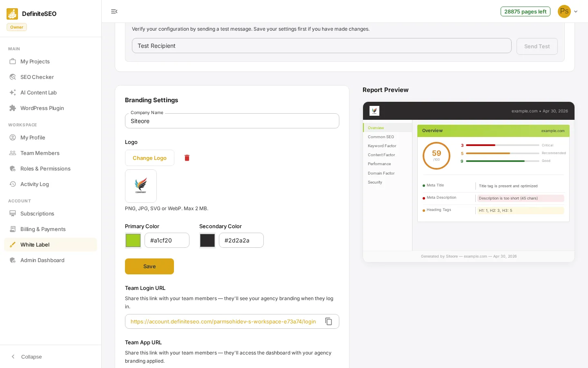588x368 pixels.
Task: View the Activity Log
Action: pyautogui.click(x=51, y=184)
